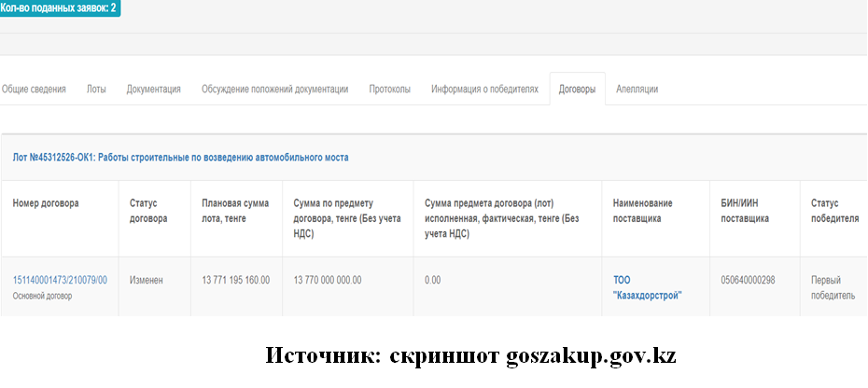868x388 pixels.
Task: Open Обсуждение положений документации tab
Action: point(274,90)
